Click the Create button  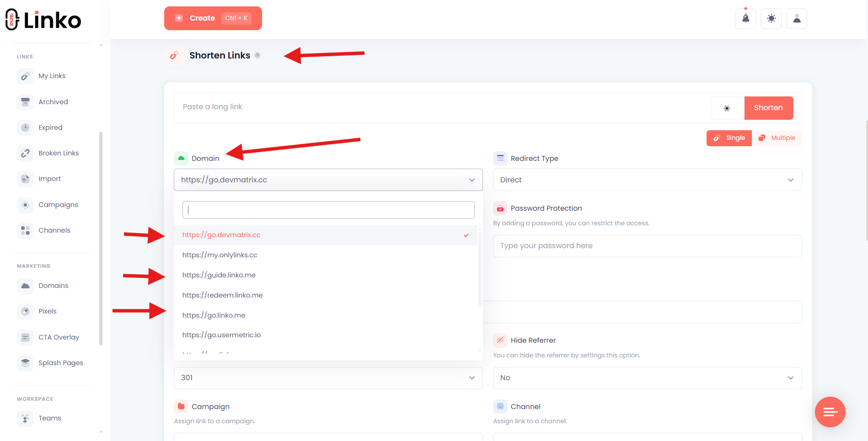pos(213,18)
